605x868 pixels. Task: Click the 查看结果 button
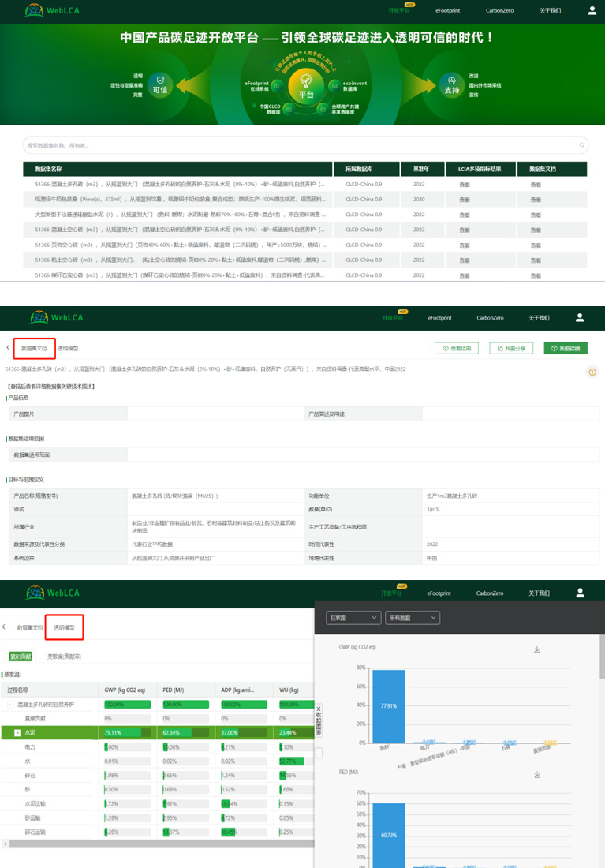457,348
